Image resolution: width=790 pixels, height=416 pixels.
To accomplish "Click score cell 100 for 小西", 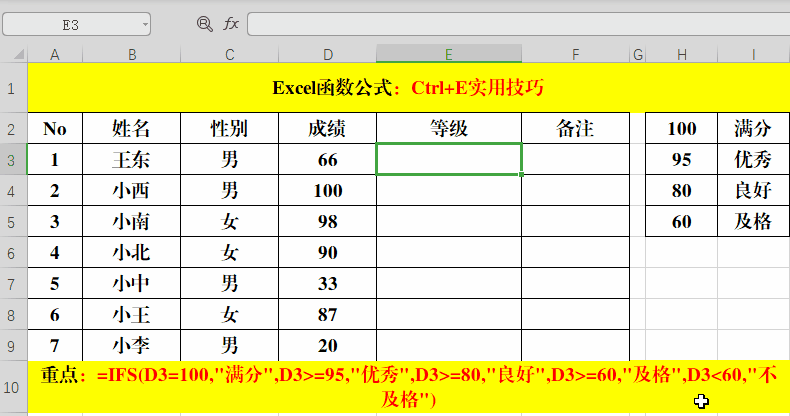I will [327, 191].
